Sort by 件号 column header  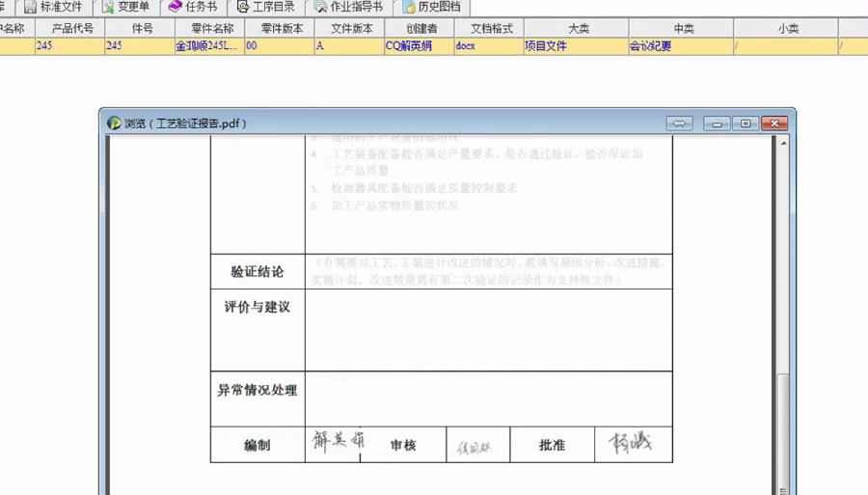[x=140, y=28]
